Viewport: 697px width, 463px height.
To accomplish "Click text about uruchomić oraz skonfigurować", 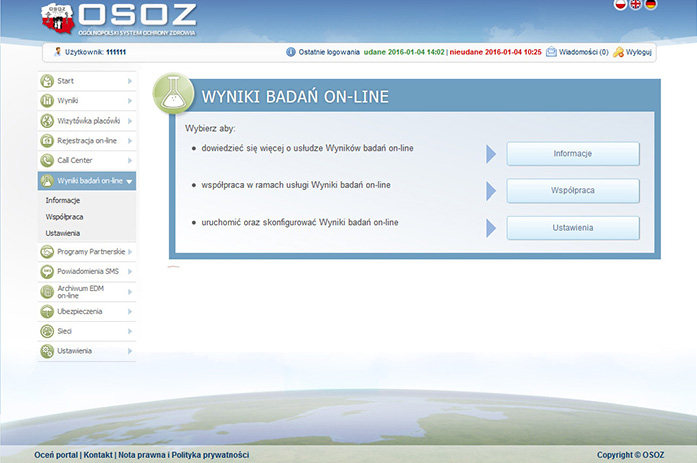I will [x=300, y=222].
